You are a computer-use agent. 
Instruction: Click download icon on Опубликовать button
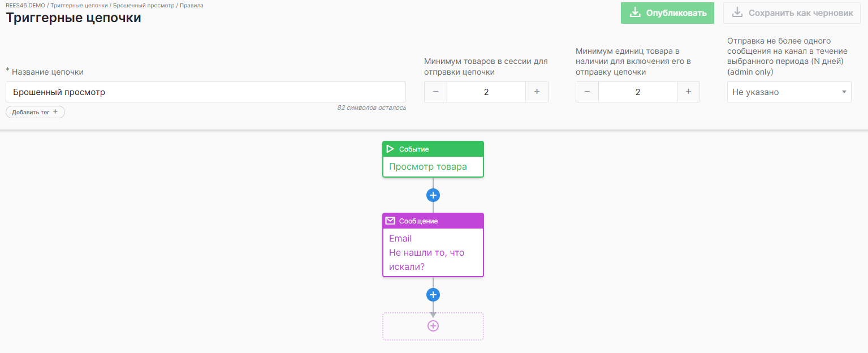tap(636, 12)
